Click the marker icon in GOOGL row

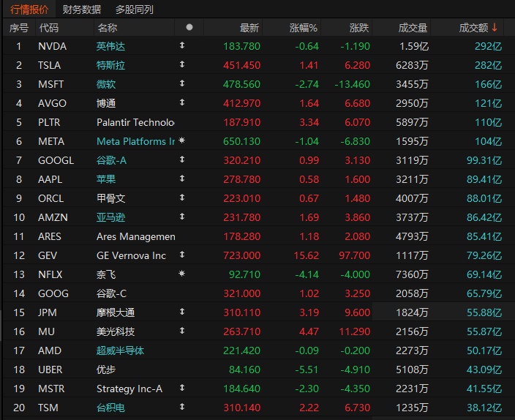pos(182,160)
